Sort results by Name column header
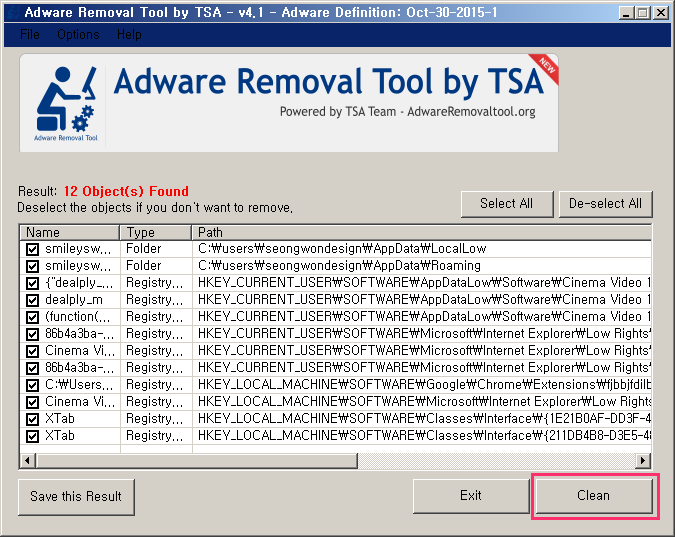This screenshot has height=537, width=675. tap(70, 233)
